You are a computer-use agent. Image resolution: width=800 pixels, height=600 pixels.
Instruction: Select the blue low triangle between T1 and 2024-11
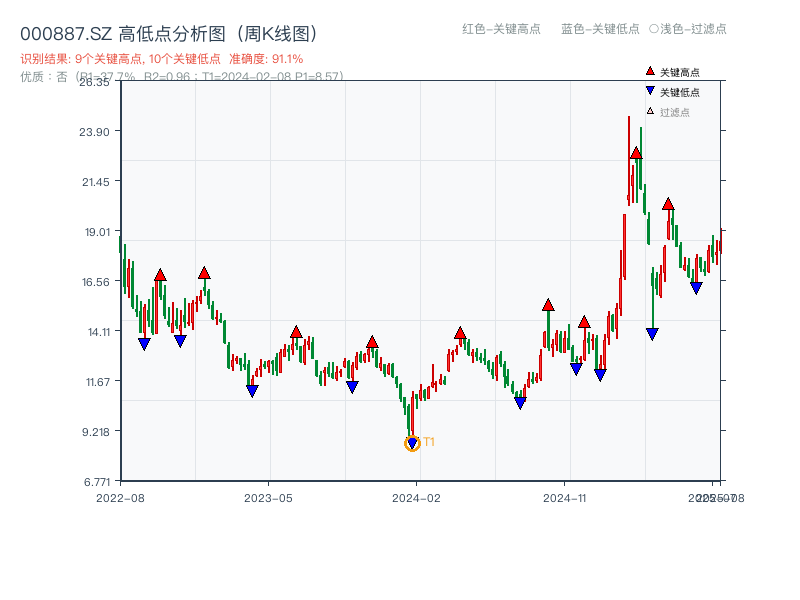pos(520,403)
